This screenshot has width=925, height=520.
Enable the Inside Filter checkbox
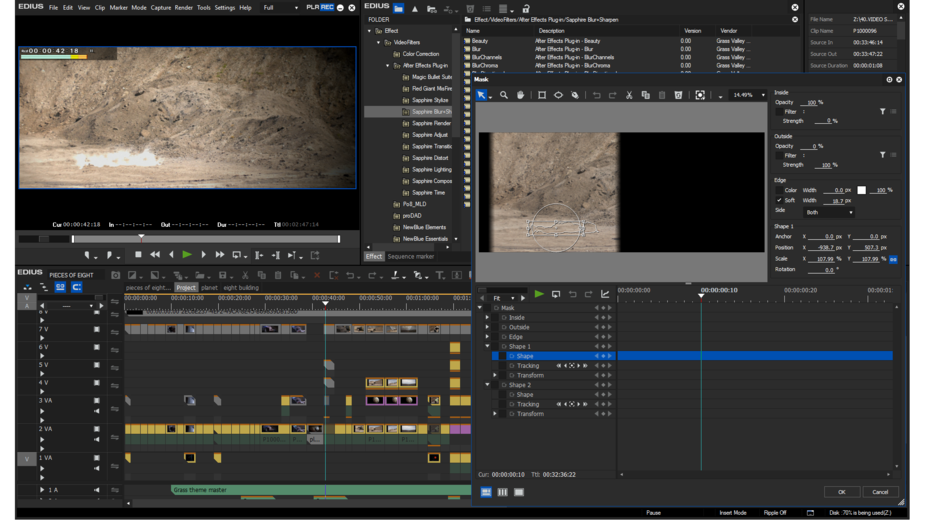(779, 112)
